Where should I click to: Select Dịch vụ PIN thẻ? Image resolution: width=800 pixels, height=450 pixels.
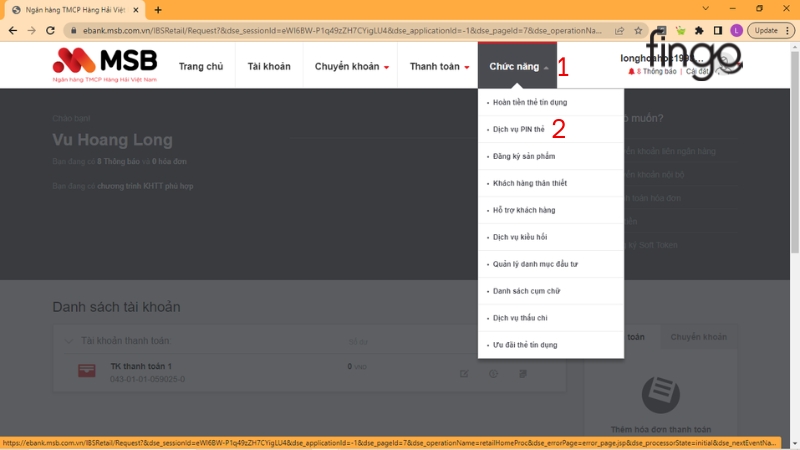pyautogui.click(x=551, y=130)
